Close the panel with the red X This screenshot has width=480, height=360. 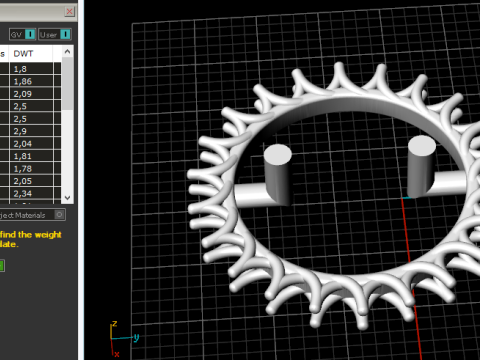point(69,12)
